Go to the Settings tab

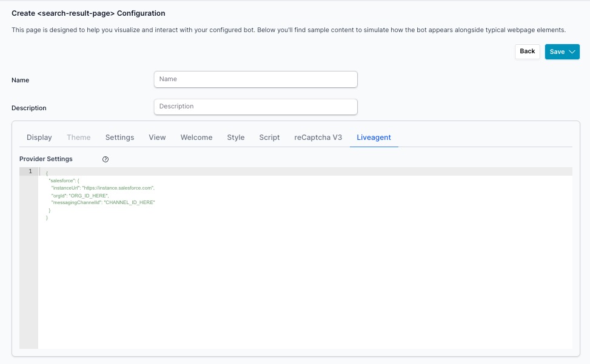[x=119, y=137]
